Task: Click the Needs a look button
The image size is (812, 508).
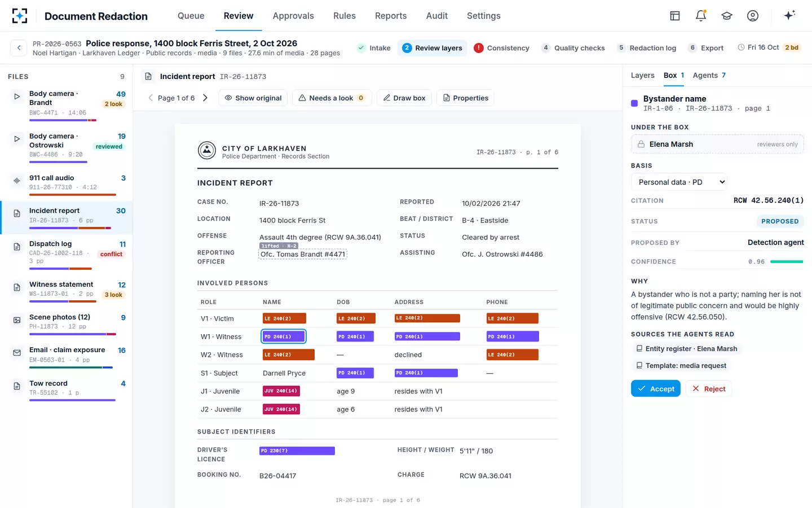Action: tap(332, 98)
